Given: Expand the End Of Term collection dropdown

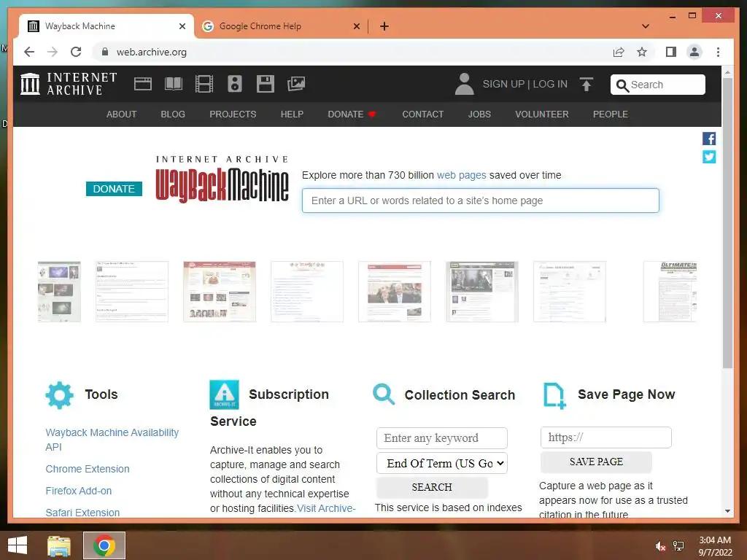Looking at the screenshot, I should pos(441,463).
